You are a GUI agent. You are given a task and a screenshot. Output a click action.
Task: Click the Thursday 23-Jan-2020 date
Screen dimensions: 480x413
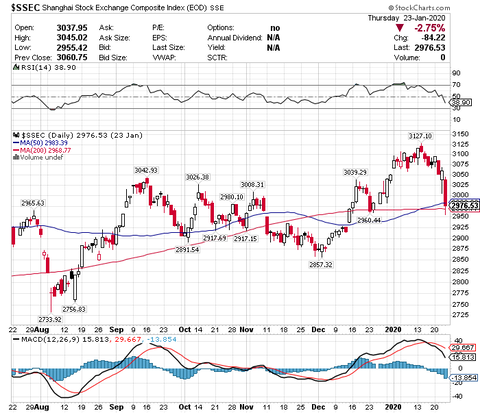406,18
